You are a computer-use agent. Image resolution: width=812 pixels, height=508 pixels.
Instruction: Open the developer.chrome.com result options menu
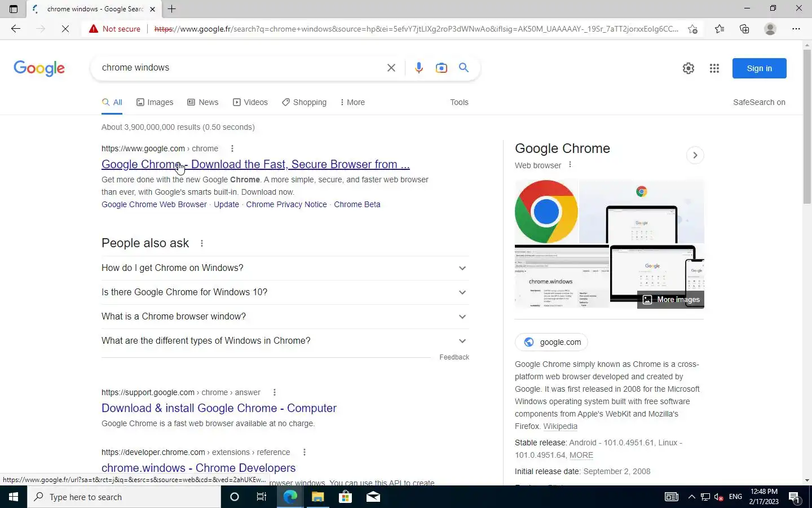click(x=304, y=452)
